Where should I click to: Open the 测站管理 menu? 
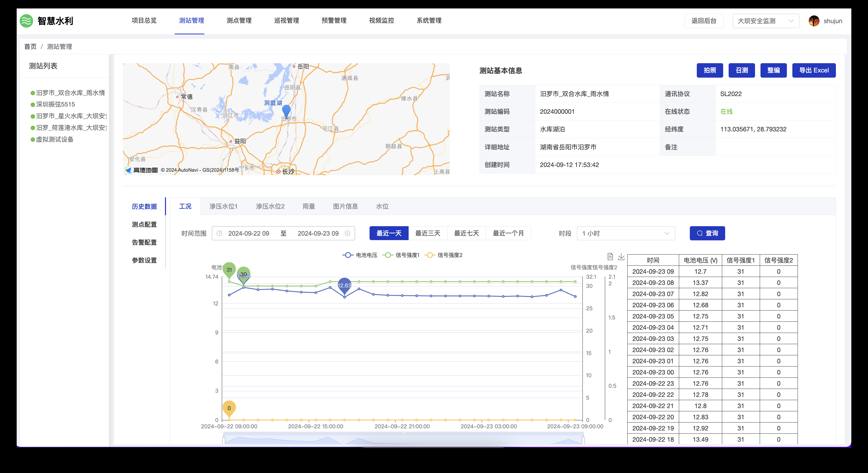pyautogui.click(x=191, y=21)
